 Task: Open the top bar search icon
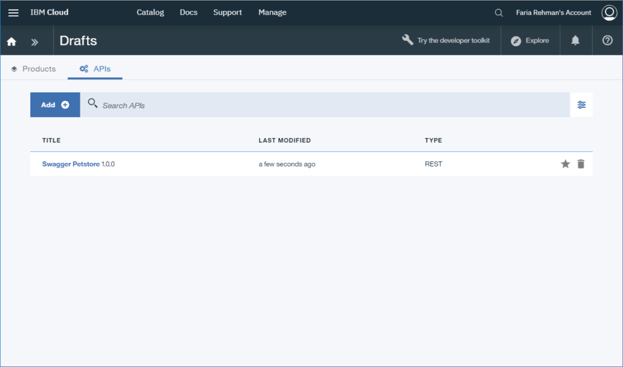click(x=499, y=13)
